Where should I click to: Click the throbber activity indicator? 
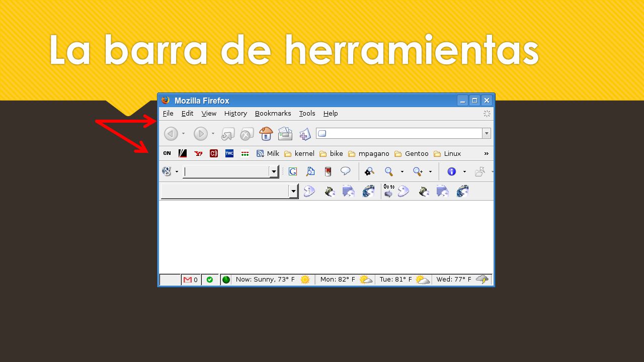[487, 114]
